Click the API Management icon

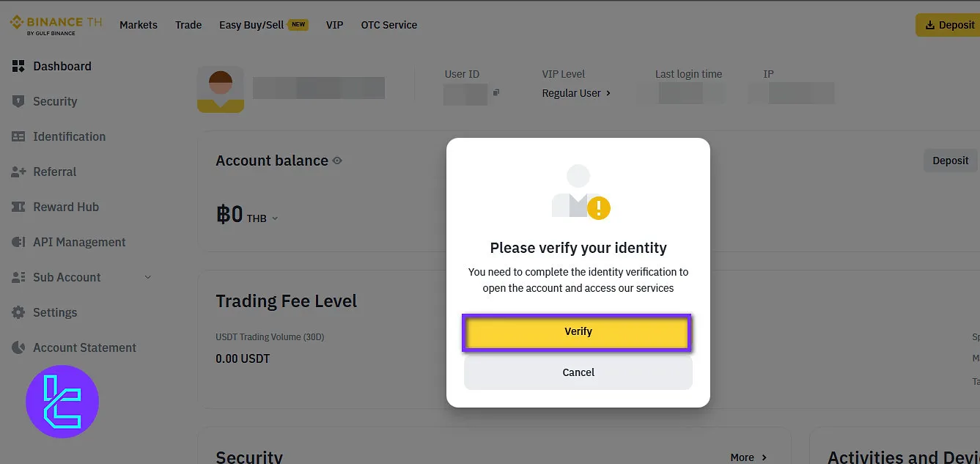tap(18, 242)
